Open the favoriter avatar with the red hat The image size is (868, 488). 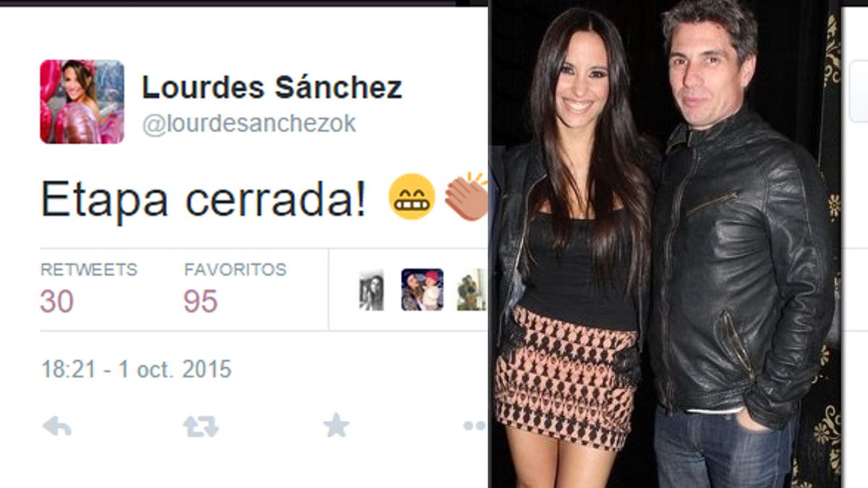point(422,290)
